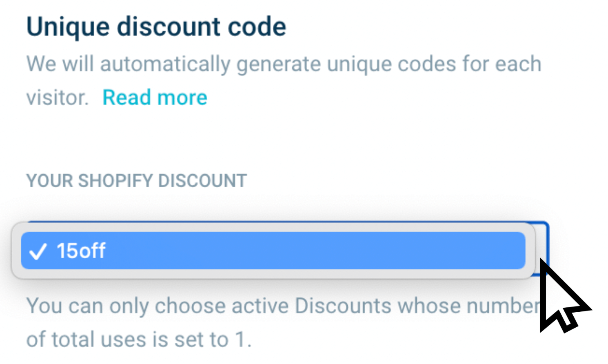The image size is (608, 364).
Task: Click the YOUR SHOPIFY DISCOUNT label
Action: pos(136,181)
